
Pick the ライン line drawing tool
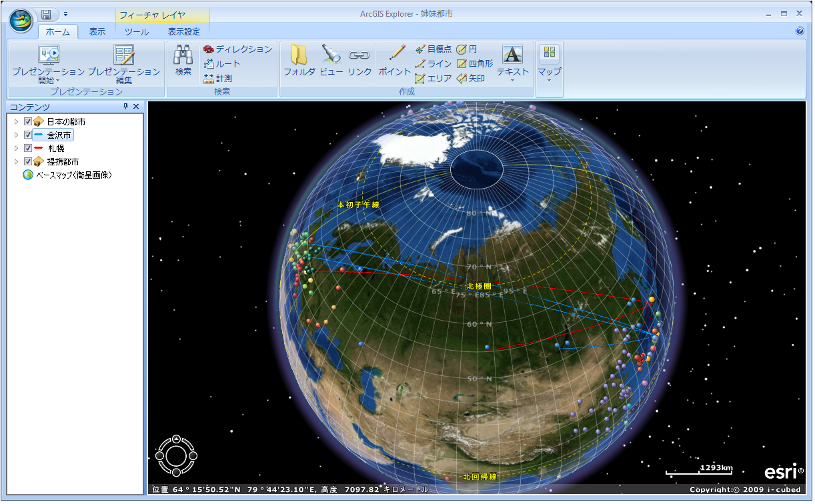click(433, 64)
